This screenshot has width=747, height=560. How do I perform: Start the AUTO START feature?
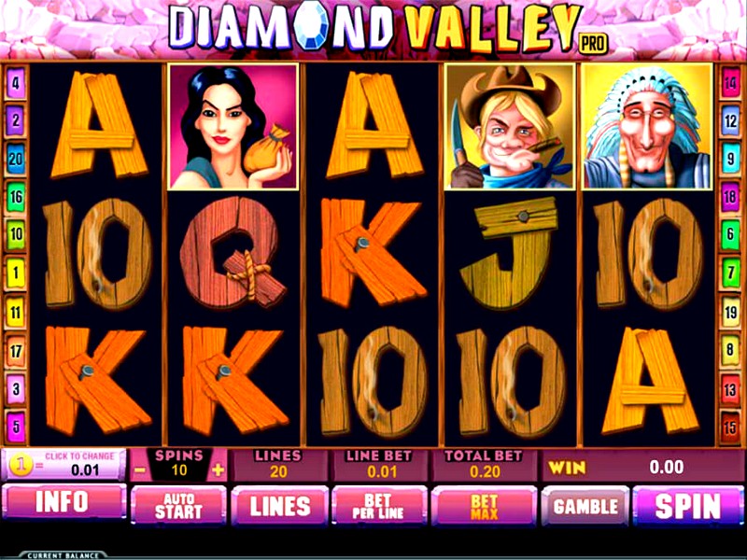point(178,506)
